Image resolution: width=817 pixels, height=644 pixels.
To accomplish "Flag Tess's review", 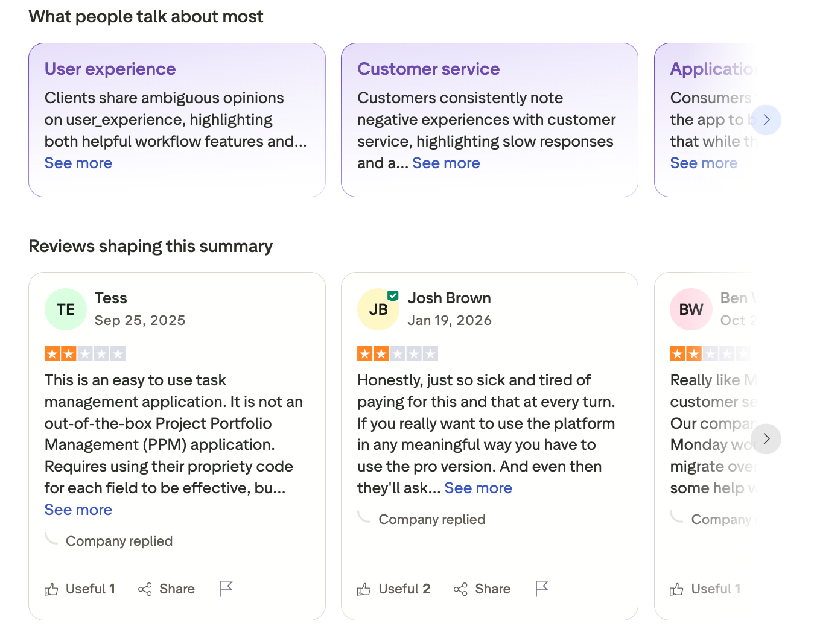I will tap(226, 589).
